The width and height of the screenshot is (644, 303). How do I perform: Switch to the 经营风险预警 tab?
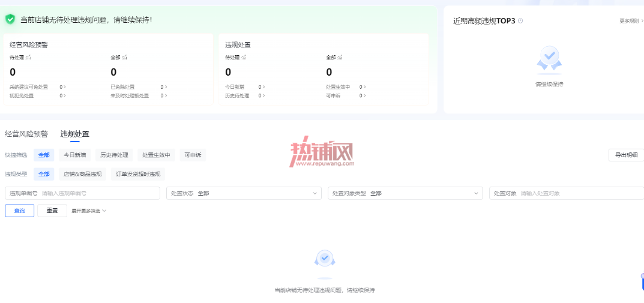pyautogui.click(x=26, y=134)
